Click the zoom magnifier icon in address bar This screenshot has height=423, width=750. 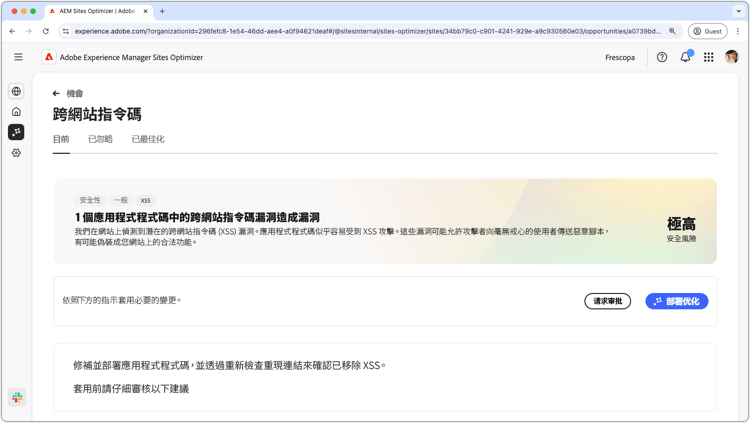[672, 31]
